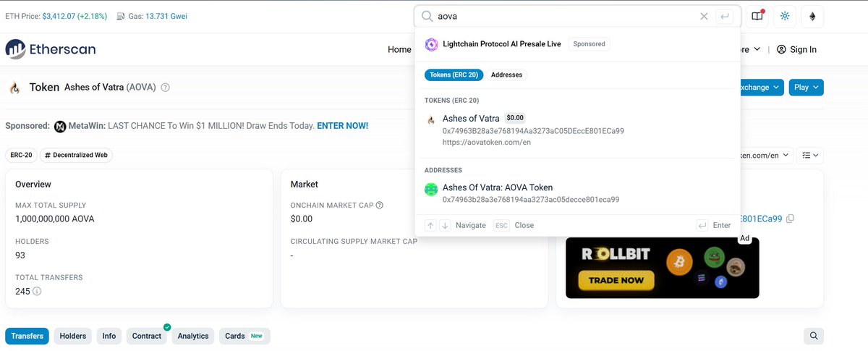This screenshot has width=868, height=351.
Task: Select the Addresses filter pill
Action: click(506, 75)
